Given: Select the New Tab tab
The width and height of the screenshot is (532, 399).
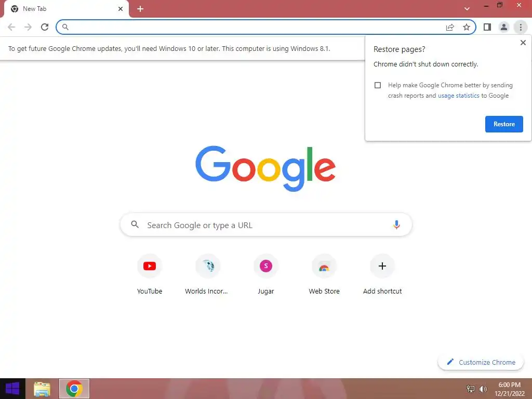Looking at the screenshot, I should point(66,9).
